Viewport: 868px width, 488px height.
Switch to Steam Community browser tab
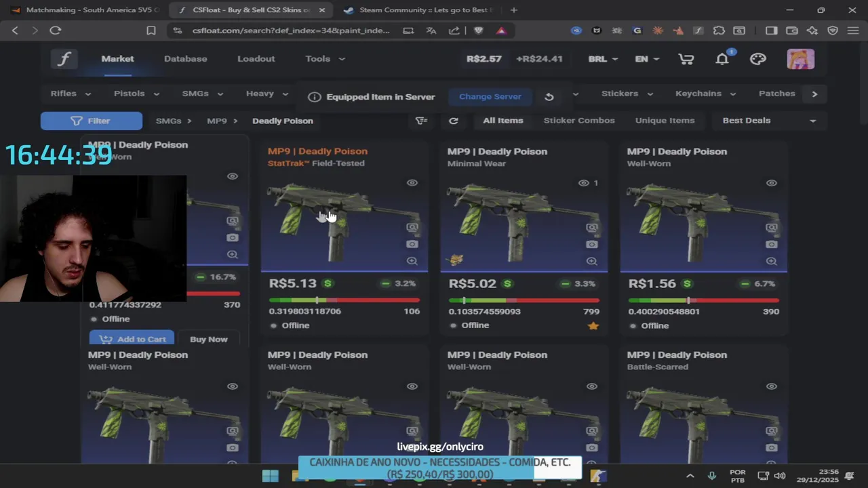tap(418, 10)
